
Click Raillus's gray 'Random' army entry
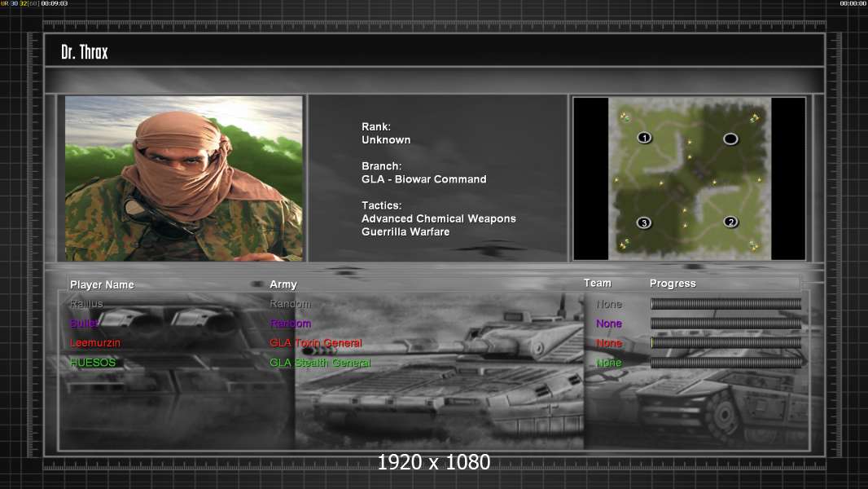(x=290, y=303)
